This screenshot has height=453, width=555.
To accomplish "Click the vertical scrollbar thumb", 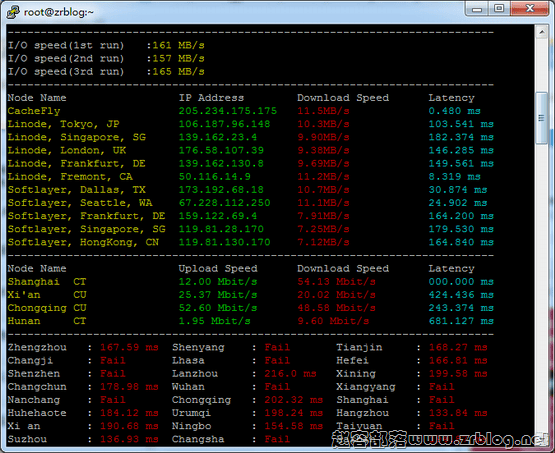I will tap(542, 118).
